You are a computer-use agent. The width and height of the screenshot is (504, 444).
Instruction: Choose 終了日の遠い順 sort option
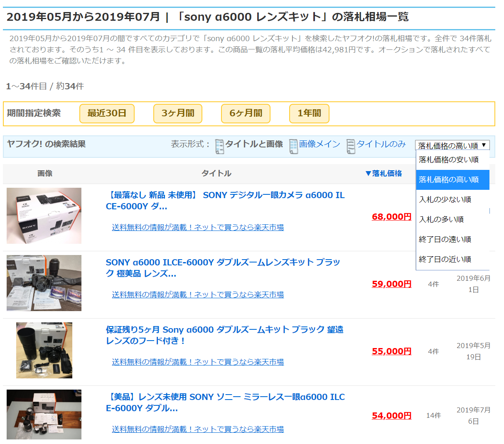pos(452,239)
